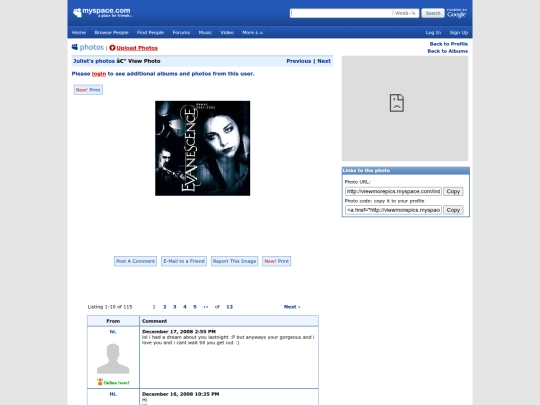The height and width of the screenshot is (405, 540).
Task: Click 'Listing 1-10 of 115' text
Action: pos(110,307)
